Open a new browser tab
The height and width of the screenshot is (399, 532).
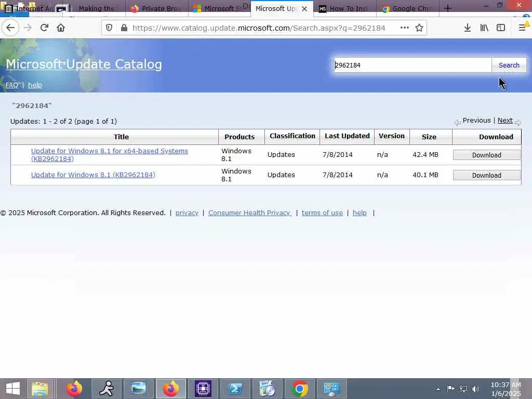coord(448,8)
